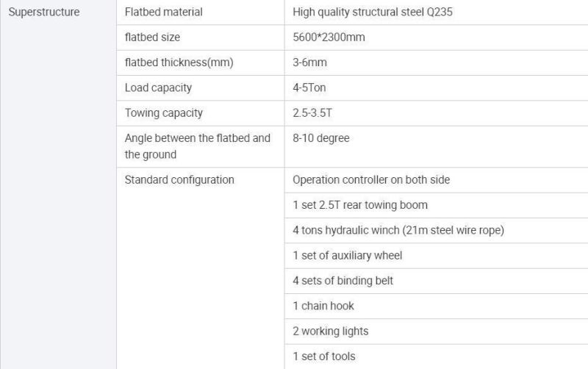Viewport: 588px width, 369px height.
Task: Click Operation controller on both side row
Action: (437, 180)
